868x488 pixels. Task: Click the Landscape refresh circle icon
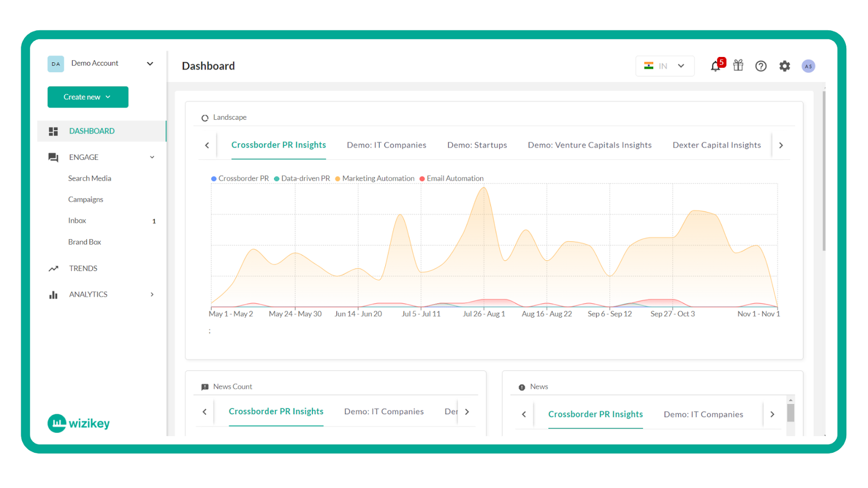[205, 118]
